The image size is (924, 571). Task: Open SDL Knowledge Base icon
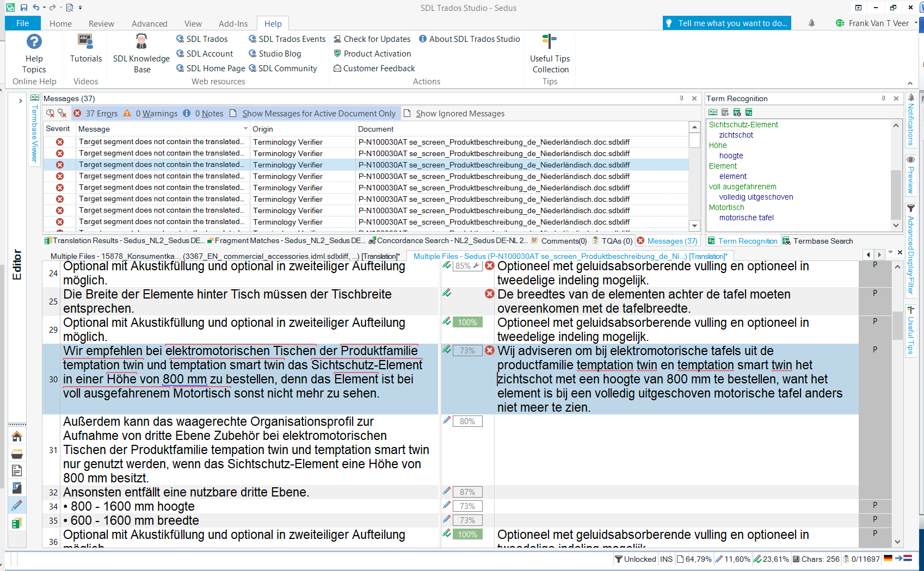tap(141, 41)
